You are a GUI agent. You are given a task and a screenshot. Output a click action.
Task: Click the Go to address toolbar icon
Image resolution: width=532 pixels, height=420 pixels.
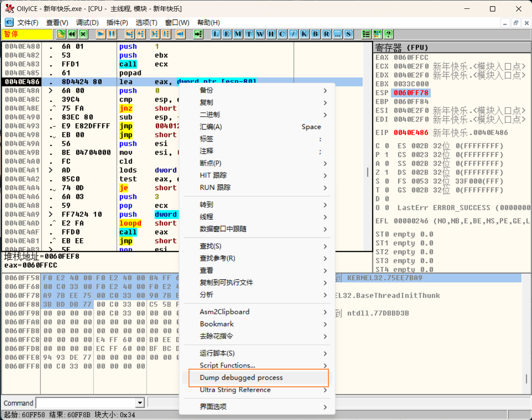click(x=198, y=34)
